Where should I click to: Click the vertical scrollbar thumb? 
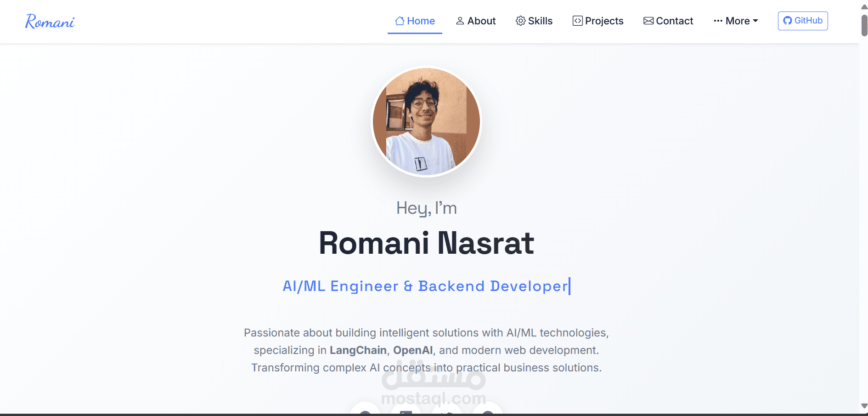864,25
